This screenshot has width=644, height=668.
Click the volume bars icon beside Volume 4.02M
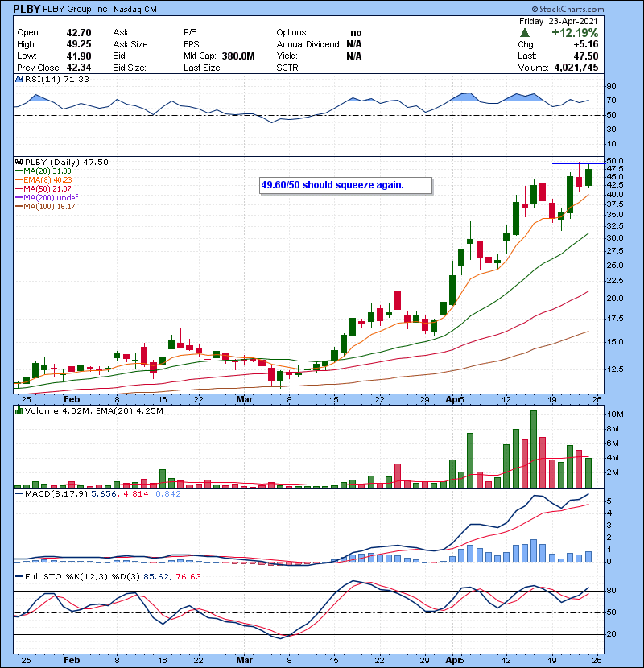[x=19, y=410]
